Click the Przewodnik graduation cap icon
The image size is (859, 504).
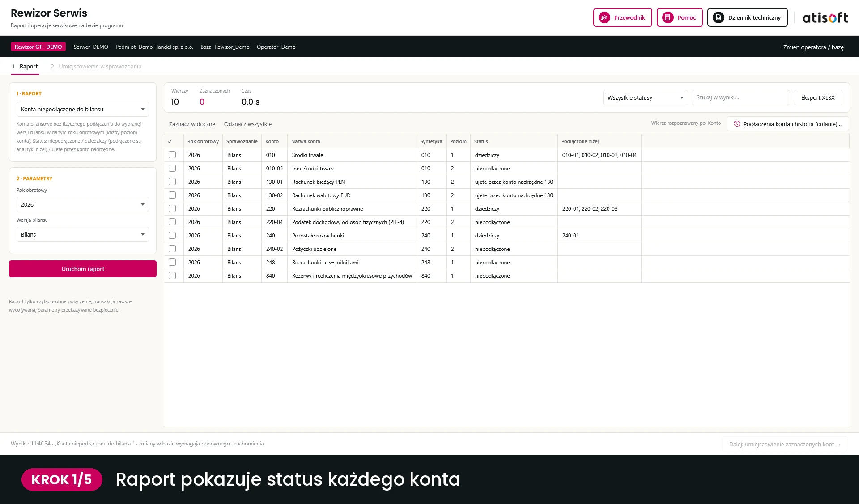604,17
